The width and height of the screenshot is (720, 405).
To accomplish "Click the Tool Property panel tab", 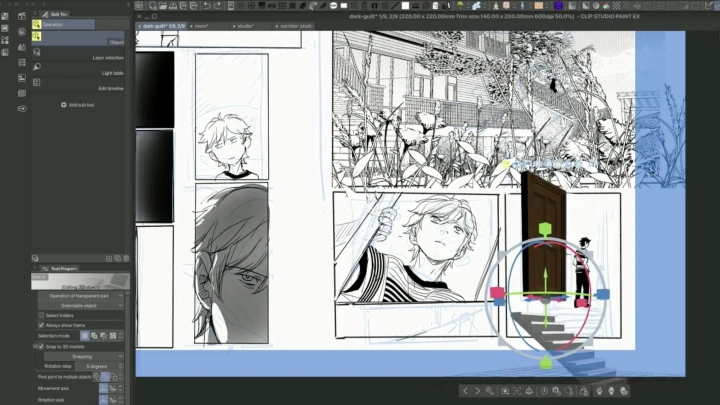I will click(60, 269).
